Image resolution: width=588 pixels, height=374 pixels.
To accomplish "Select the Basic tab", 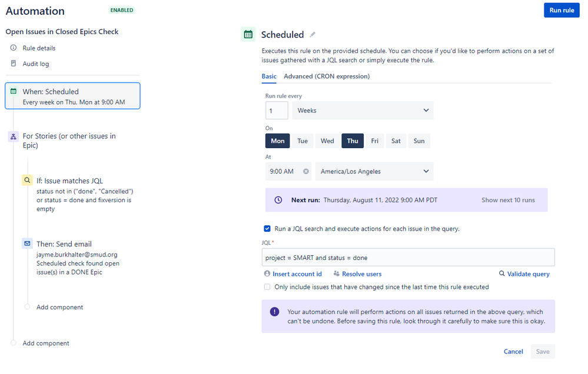I will [x=269, y=76].
